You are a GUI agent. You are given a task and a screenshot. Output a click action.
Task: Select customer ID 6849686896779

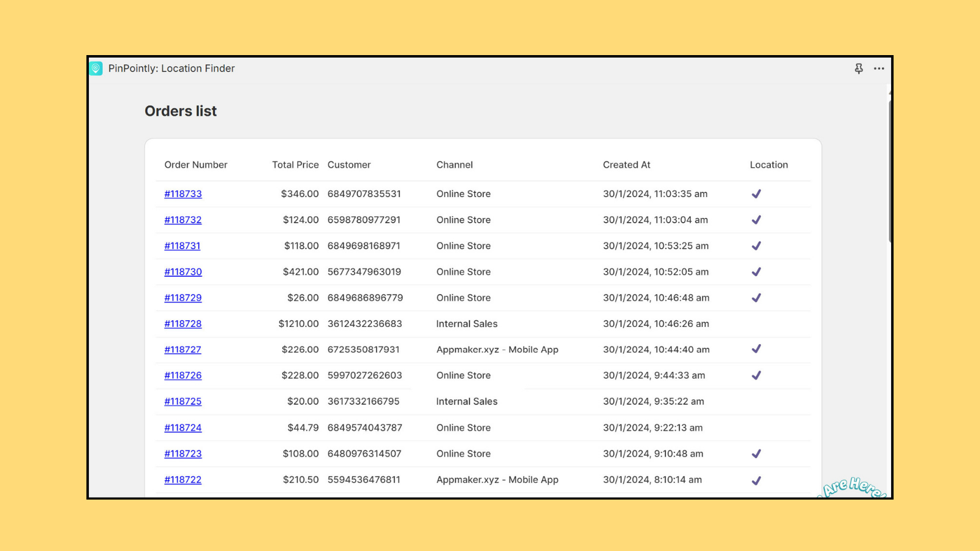click(366, 298)
